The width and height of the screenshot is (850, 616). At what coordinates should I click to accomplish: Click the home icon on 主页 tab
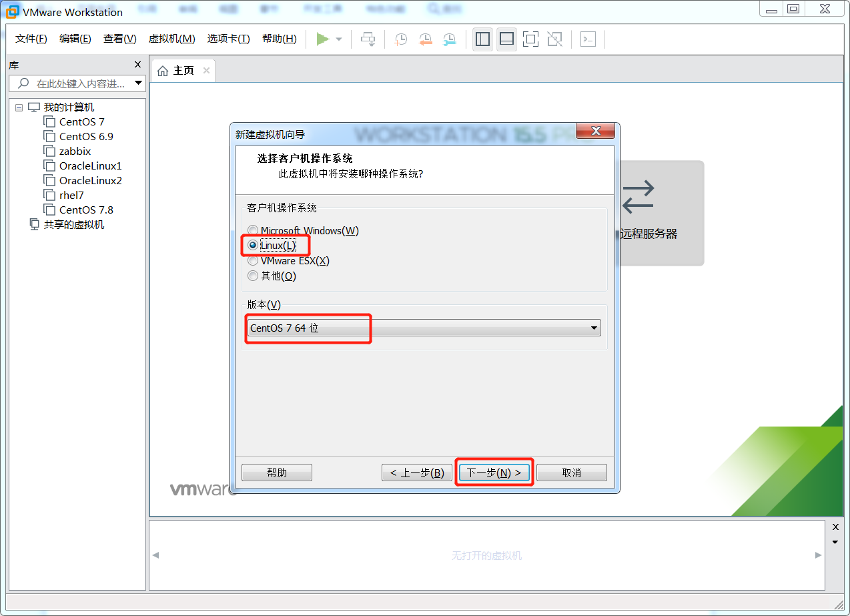point(163,71)
